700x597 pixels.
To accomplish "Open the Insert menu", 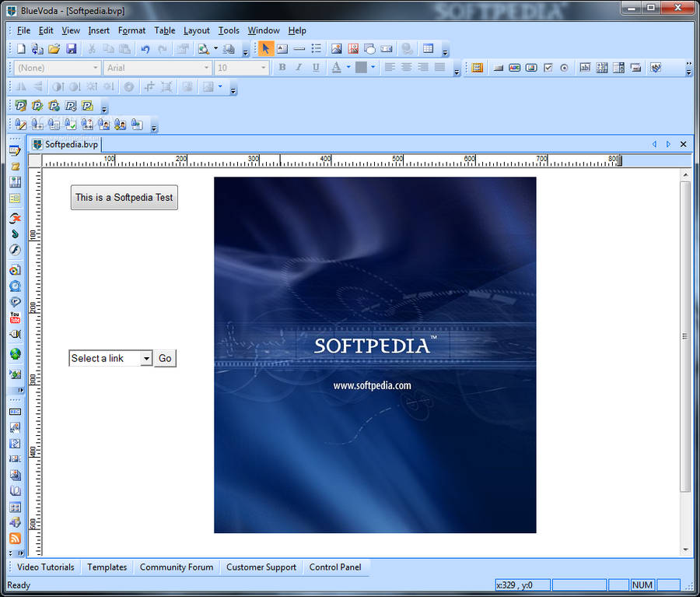I will pos(99,30).
